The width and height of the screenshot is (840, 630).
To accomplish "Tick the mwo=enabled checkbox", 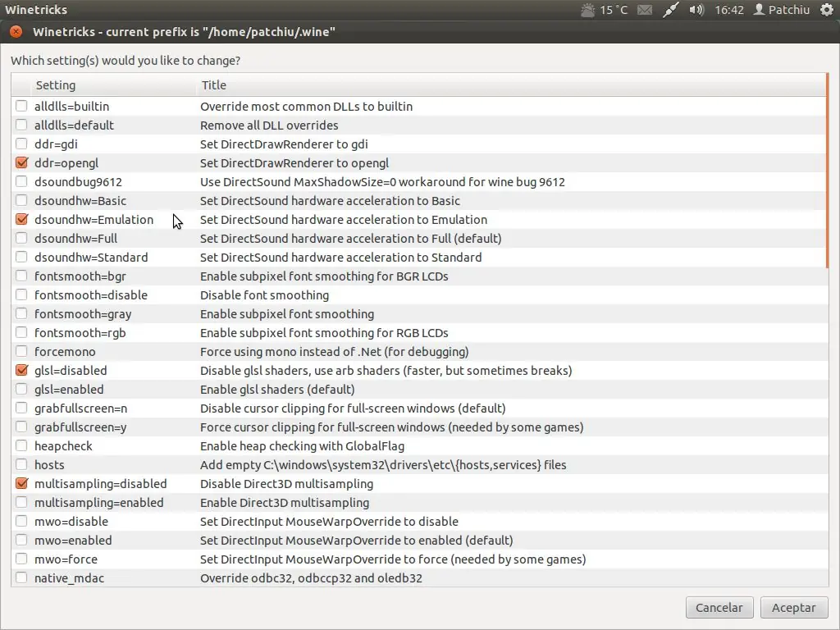I will tap(21, 540).
